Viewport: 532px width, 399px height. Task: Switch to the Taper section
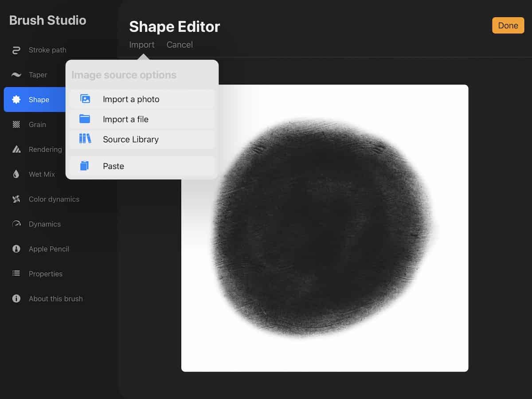pos(38,75)
